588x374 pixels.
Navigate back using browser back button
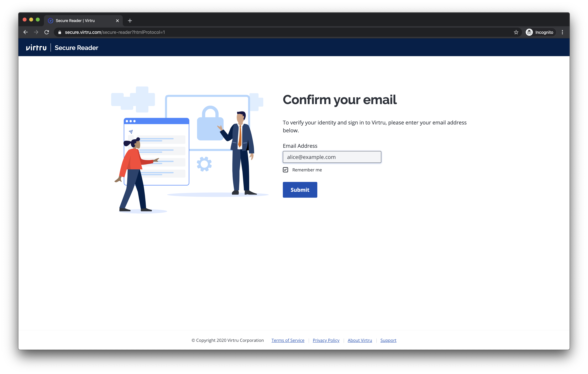[25, 32]
